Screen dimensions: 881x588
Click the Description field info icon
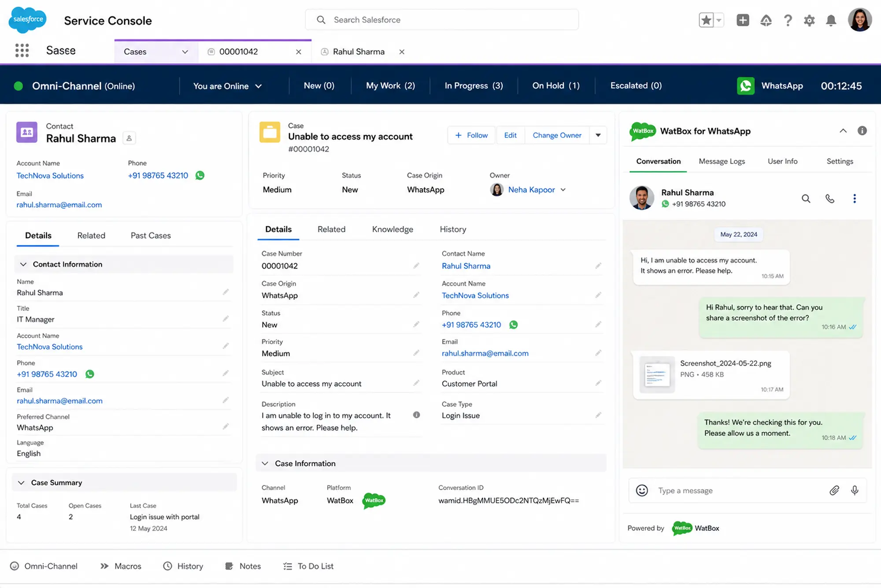[416, 415]
